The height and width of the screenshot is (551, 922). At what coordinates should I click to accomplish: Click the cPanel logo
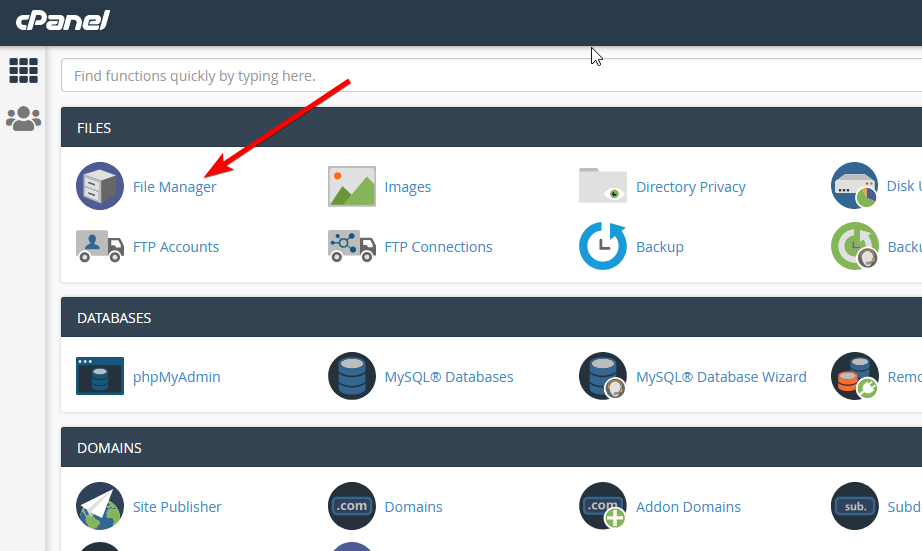click(x=62, y=21)
